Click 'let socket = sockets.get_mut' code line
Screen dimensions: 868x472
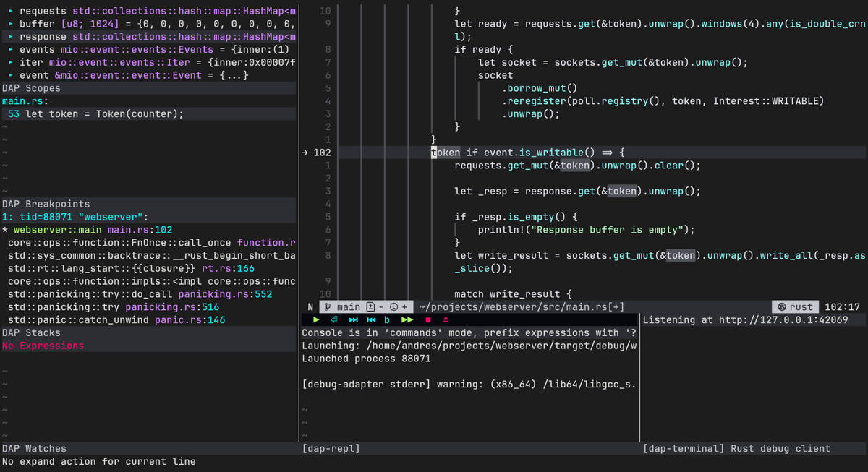pos(613,63)
